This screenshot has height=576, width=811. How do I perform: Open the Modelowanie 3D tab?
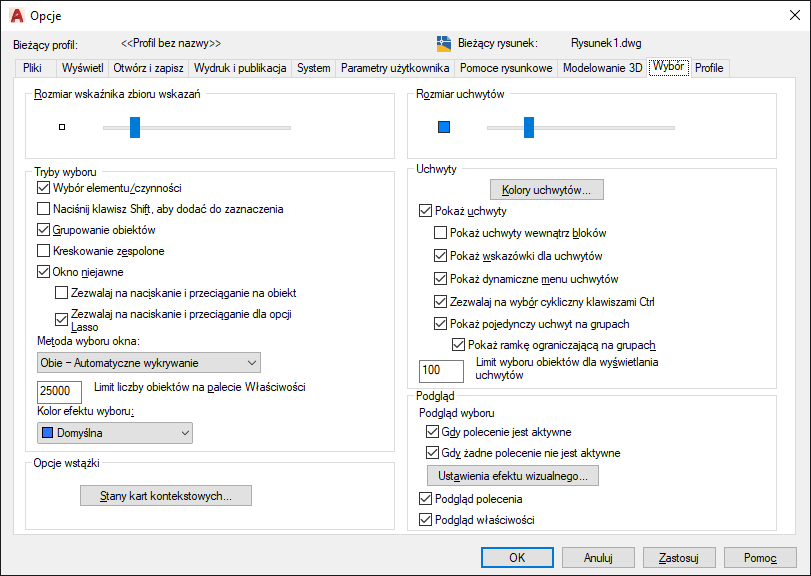click(602, 68)
